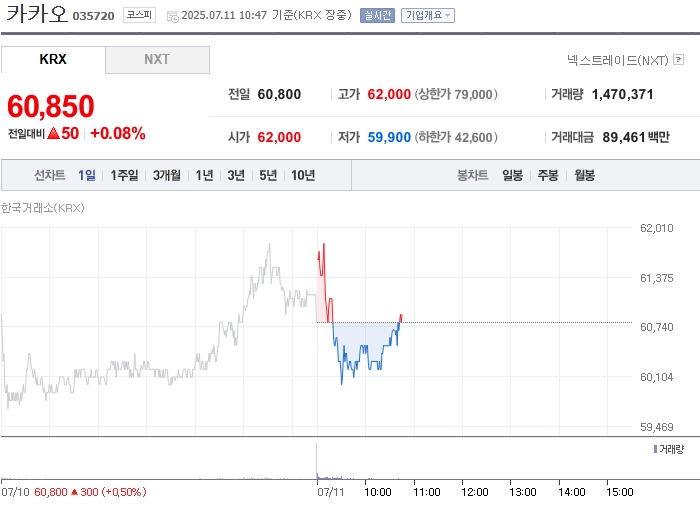This screenshot has width=700, height=515.
Task: Click the 거래량 value 1,470,371
Action: pos(622,94)
